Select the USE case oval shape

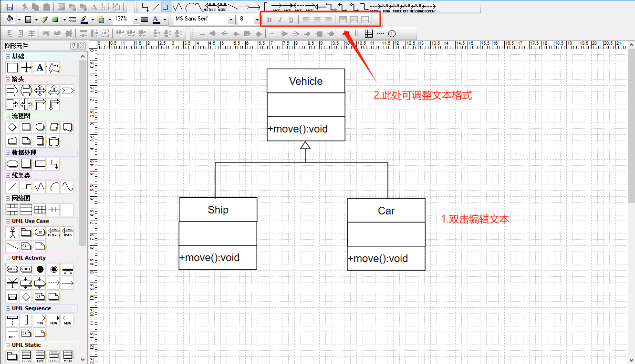[40, 232]
